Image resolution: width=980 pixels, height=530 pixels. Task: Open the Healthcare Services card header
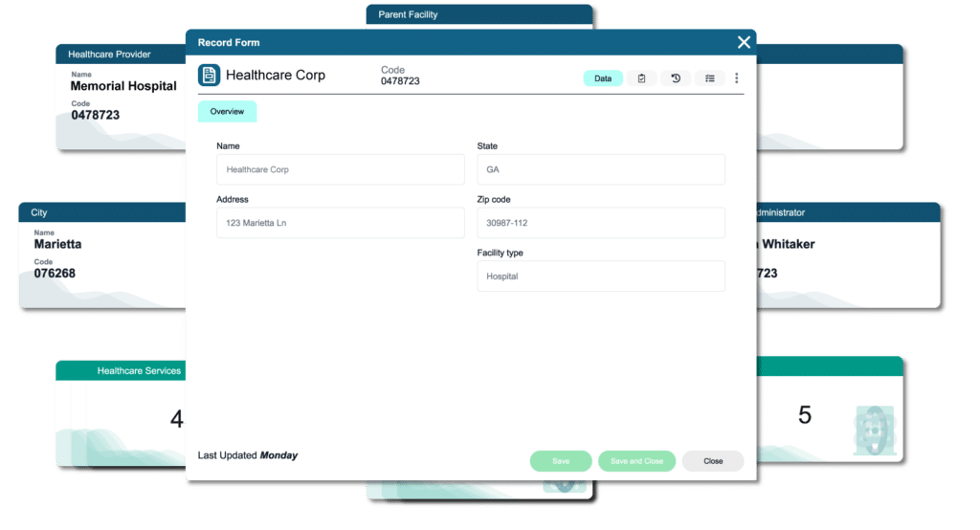click(121, 370)
